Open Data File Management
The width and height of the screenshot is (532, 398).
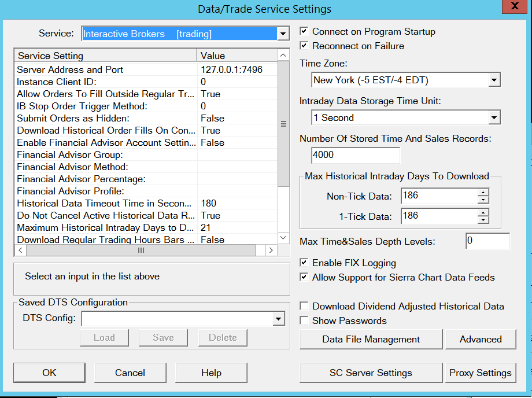371,339
